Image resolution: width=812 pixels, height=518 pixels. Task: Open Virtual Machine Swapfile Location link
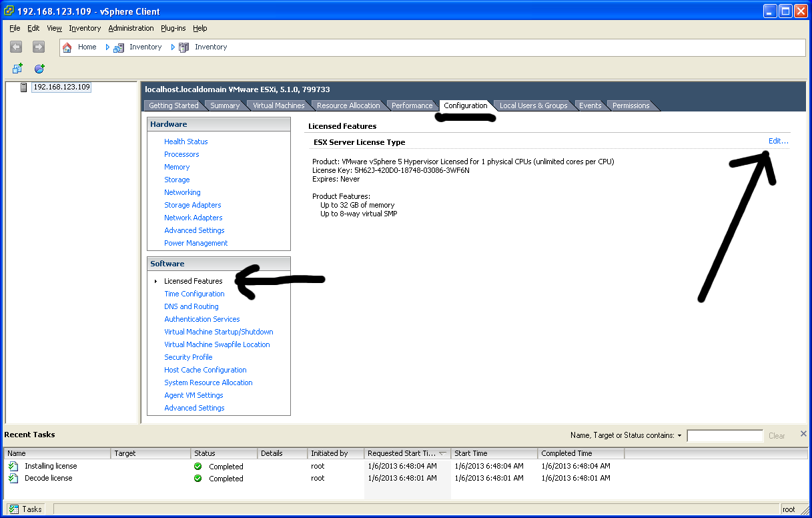(217, 344)
